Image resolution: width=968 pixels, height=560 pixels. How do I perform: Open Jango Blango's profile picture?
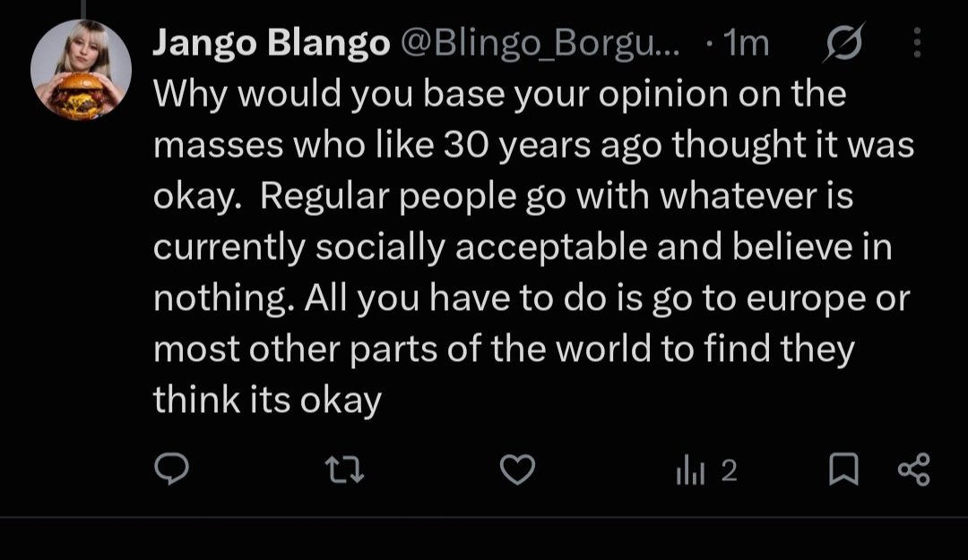[x=81, y=69]
